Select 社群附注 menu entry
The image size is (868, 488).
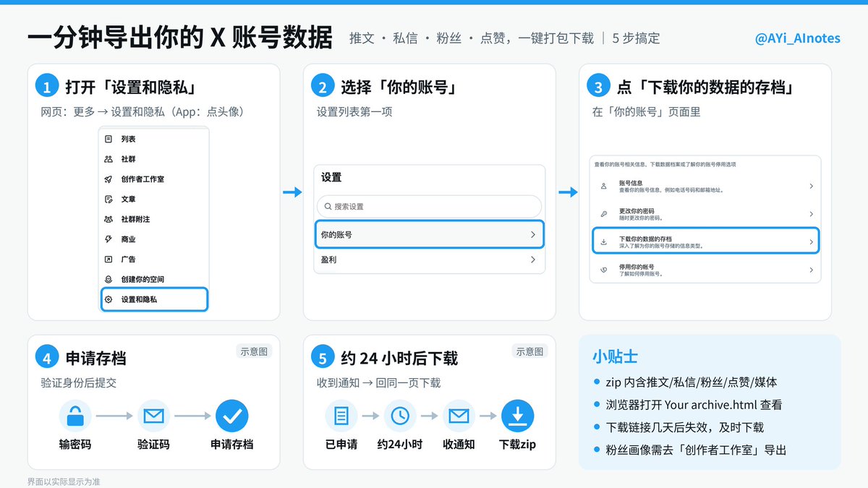pyautogui.click(x=153, y=219)
